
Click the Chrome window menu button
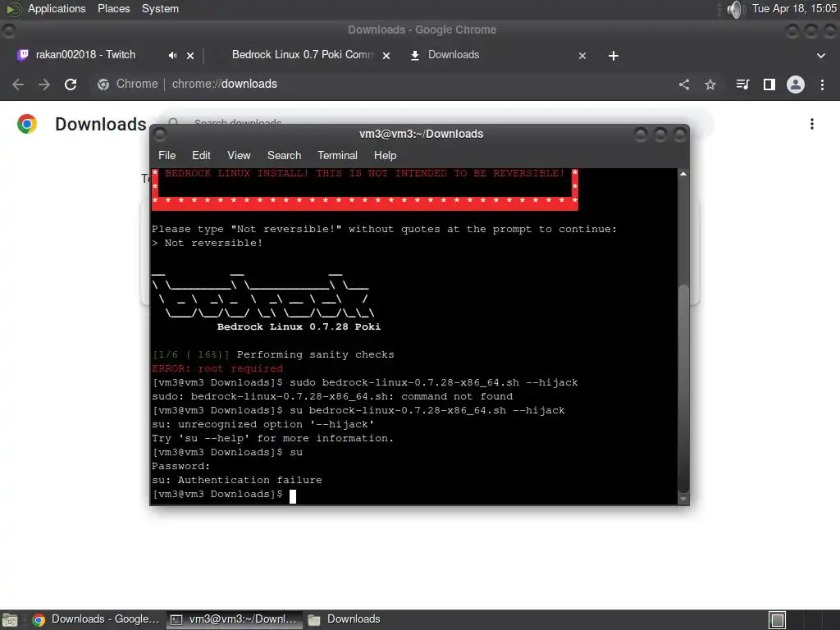(8, 30)
